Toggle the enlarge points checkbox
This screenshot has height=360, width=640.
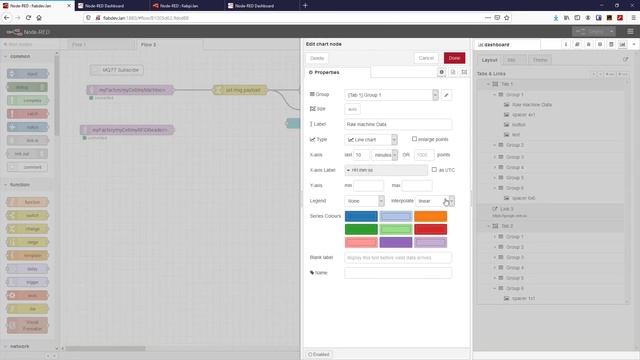click(414, 139)
